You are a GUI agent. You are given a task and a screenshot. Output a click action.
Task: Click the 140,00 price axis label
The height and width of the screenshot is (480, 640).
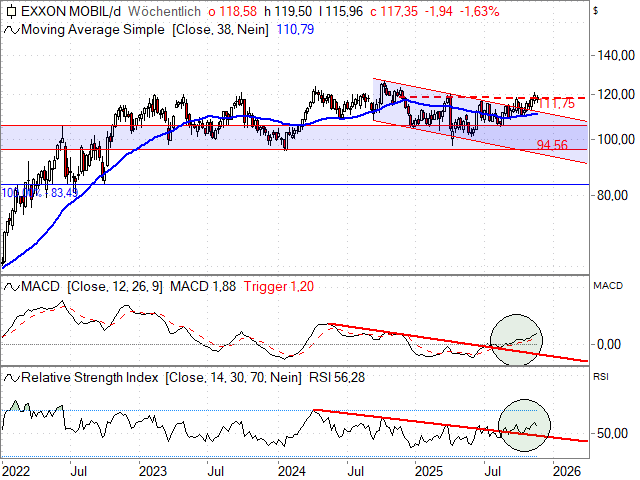616,56
